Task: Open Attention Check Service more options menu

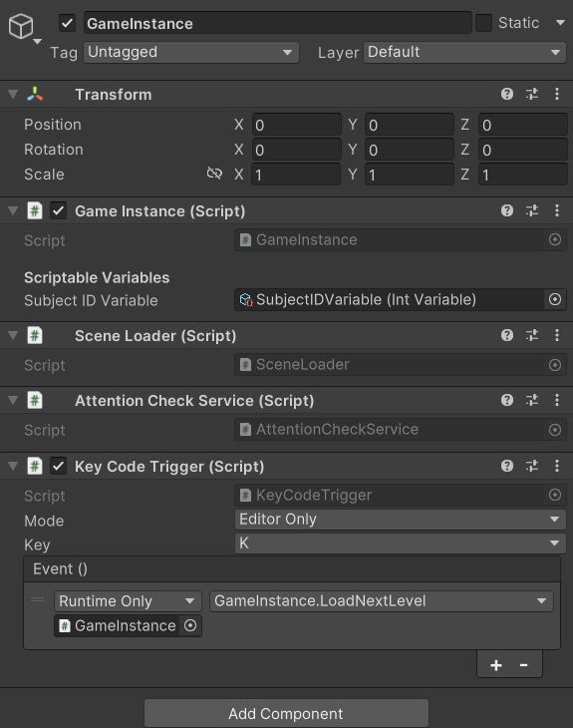Action: click(x=557, y=400)
